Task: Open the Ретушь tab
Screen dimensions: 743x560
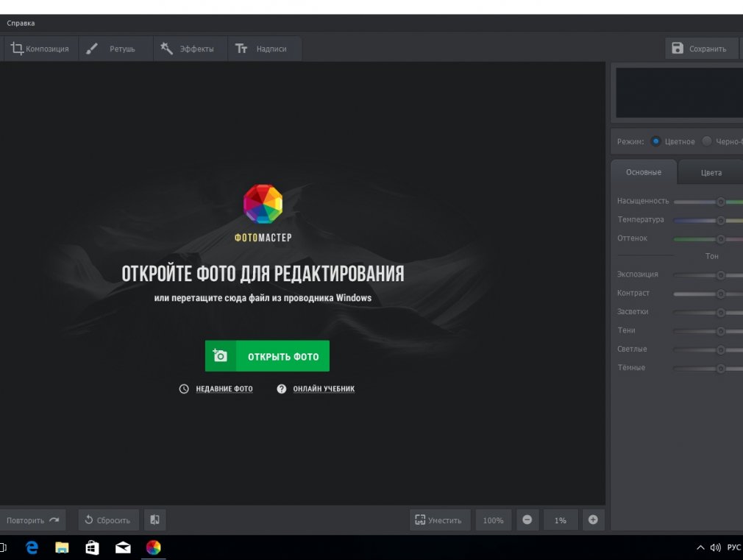Action: pos(115,49)
